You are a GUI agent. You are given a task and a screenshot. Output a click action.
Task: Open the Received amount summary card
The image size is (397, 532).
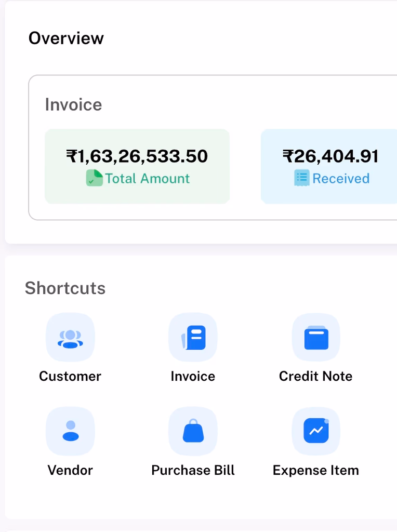click(338, 166)
